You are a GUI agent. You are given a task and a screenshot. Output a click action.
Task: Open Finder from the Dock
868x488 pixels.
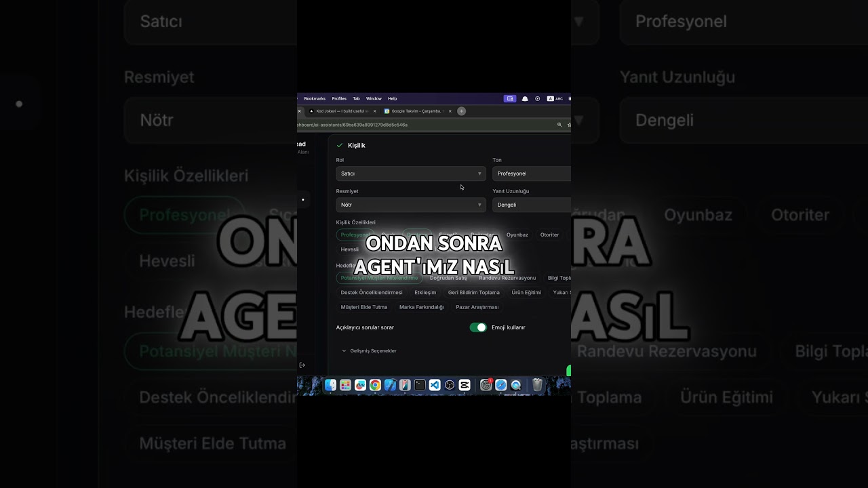330,385
